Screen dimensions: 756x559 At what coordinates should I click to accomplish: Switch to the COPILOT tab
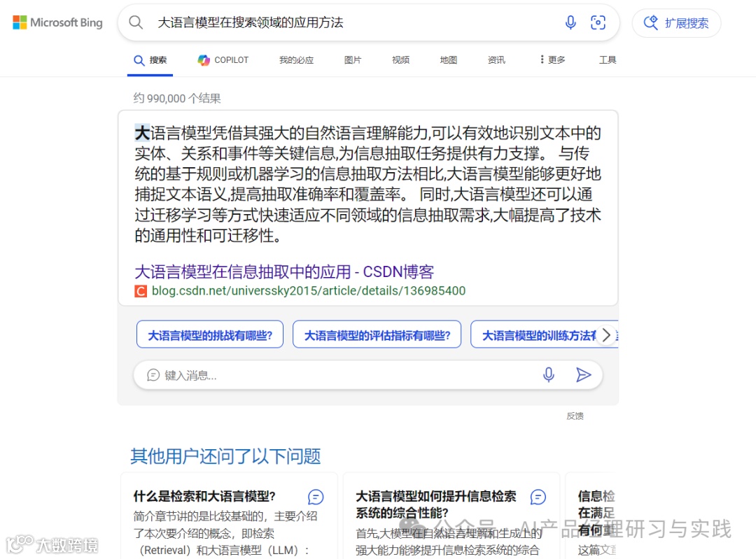click(x=223, y=60)
